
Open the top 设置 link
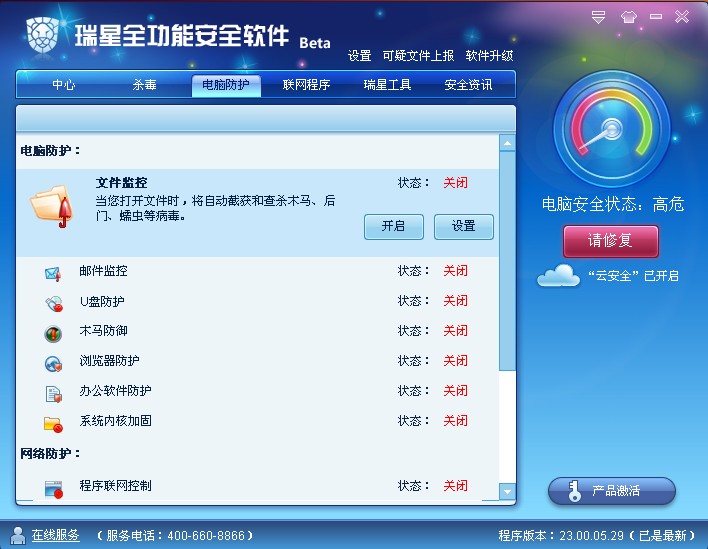tap(359, 56)
